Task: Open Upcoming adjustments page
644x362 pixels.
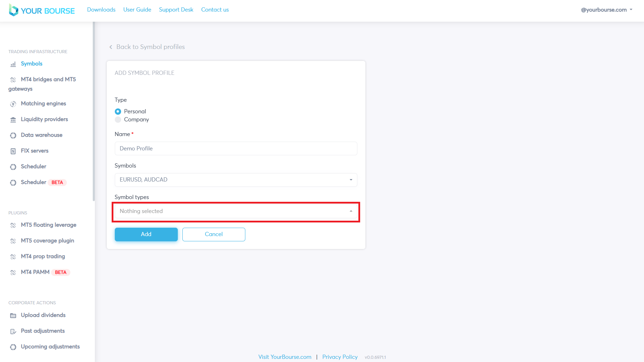Action: click(50, 347)
